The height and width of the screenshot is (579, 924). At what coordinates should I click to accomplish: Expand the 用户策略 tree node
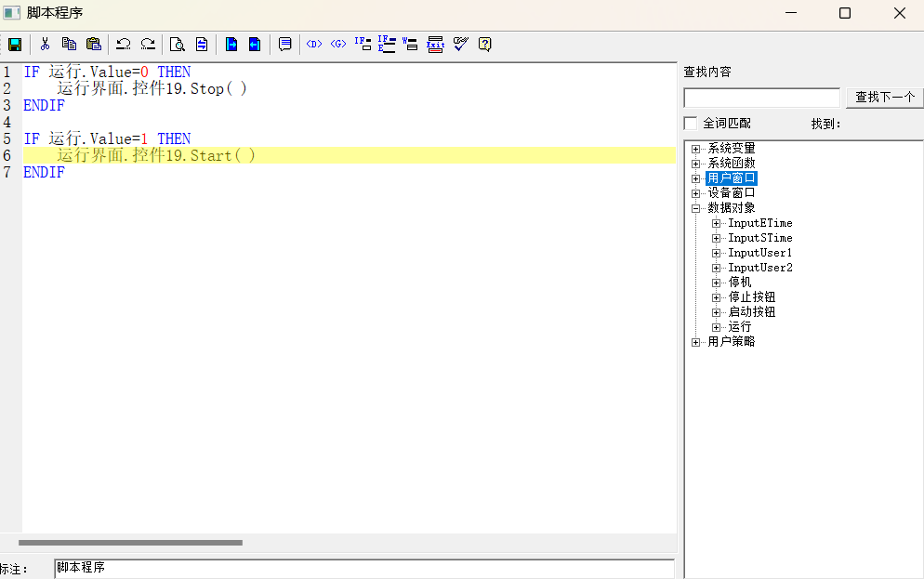point(696,342)
